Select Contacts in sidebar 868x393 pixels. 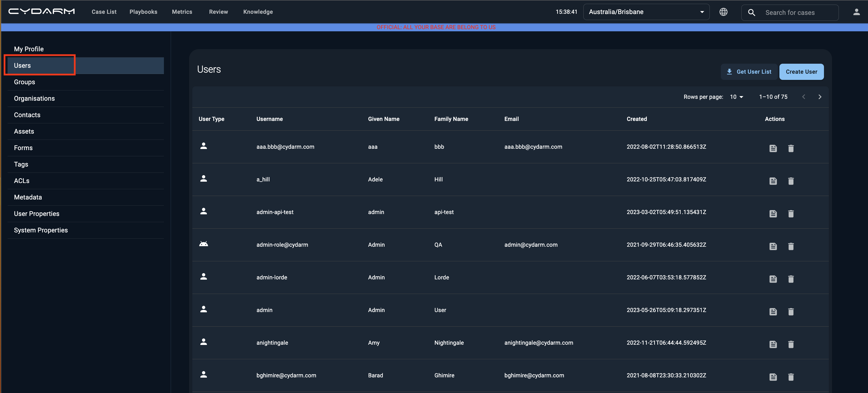pyautogui.click(x=86, y=115)
